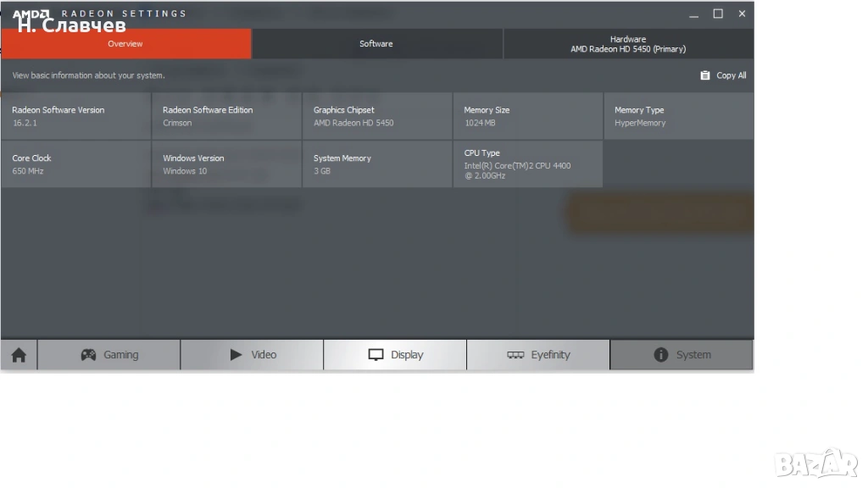Select the Radeon Software Version tile
Screen dimensions: 868x488
pos(75,116)
